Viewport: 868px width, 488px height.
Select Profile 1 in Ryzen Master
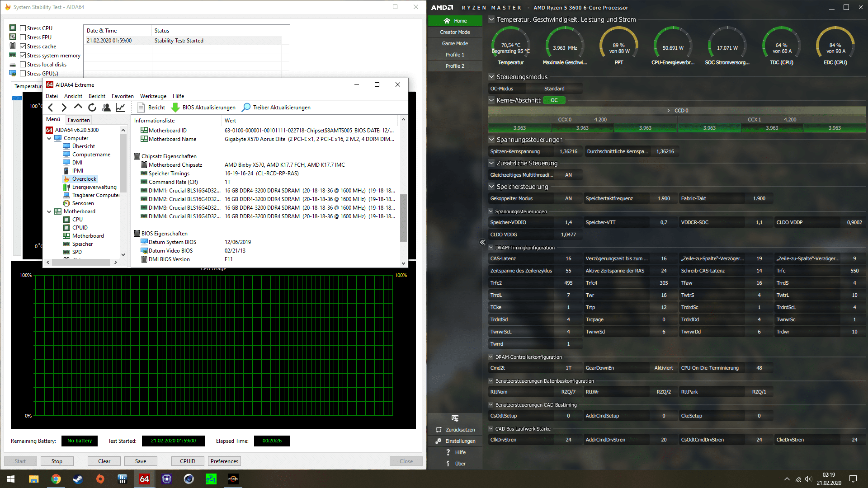tap(455, 55)
